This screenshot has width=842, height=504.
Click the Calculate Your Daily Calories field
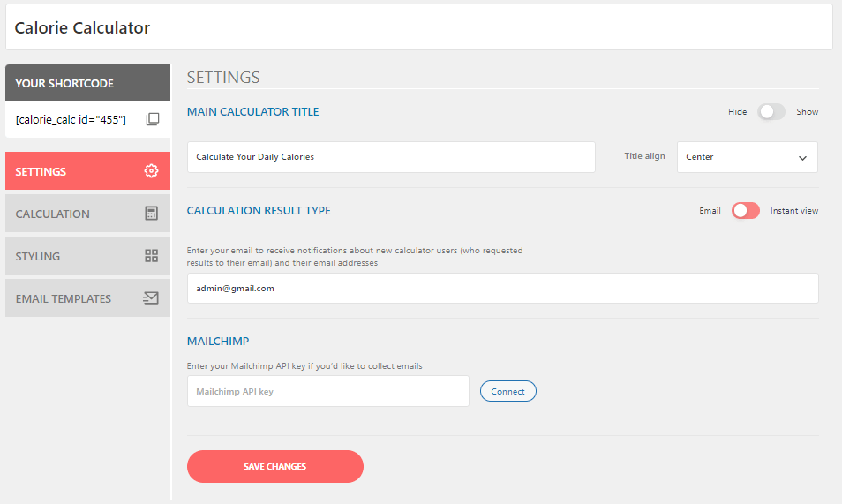[x=391, y=157]
